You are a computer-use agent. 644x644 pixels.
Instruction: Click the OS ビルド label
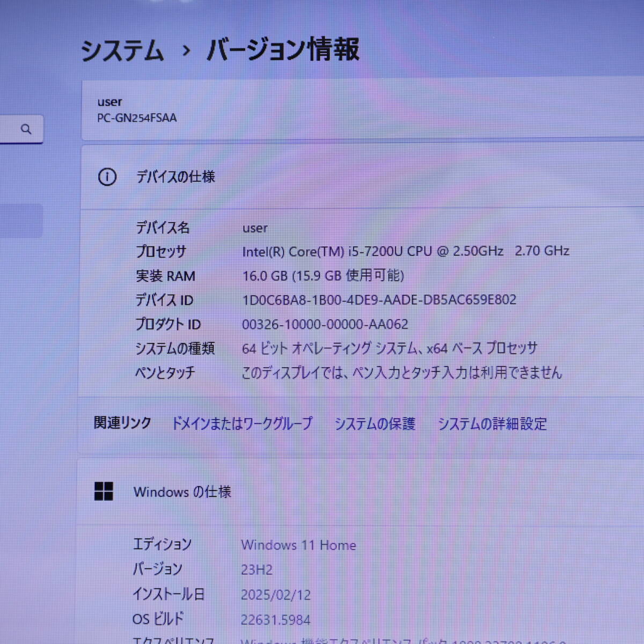coord(158,619)
